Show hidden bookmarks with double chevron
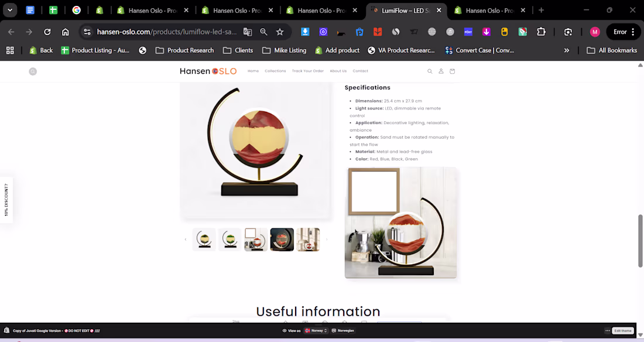The width and height of the screenshot is (644, 342). point(566,50)
